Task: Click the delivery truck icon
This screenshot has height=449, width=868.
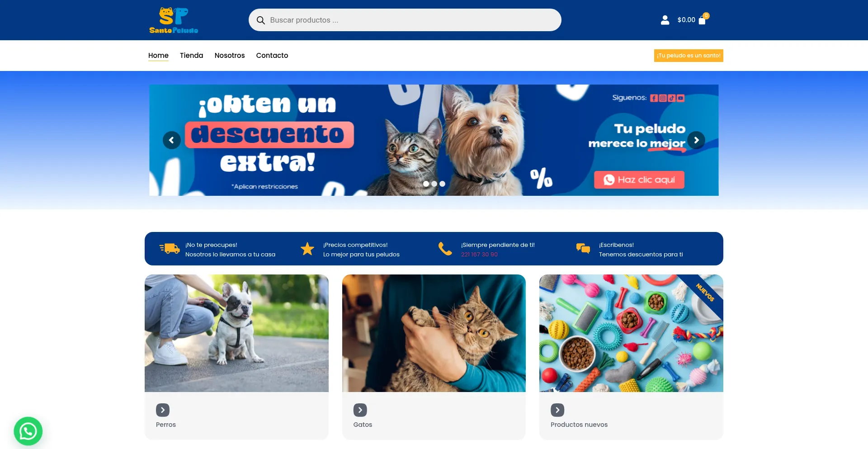Action: point(170,248)
